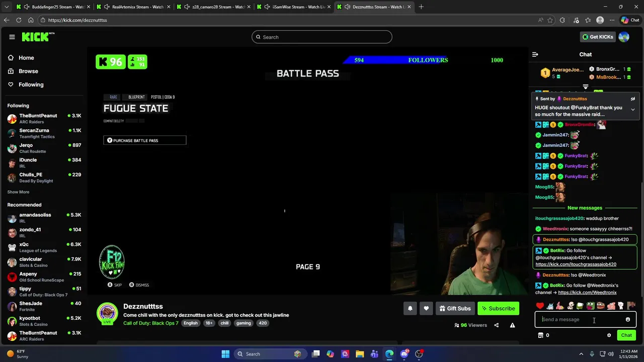644x362 pixels.
Task: Open SercanZurna channel
Action: [44, 133]
